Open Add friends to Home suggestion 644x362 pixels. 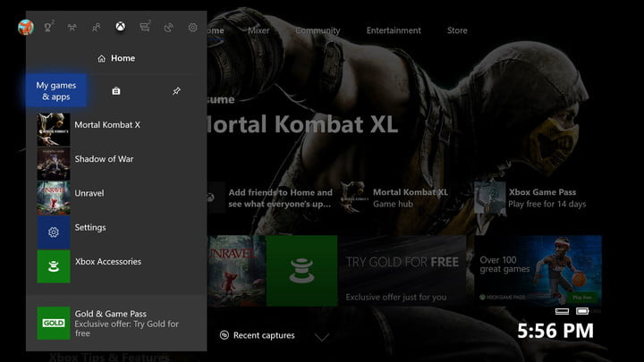tap(271, 198)
